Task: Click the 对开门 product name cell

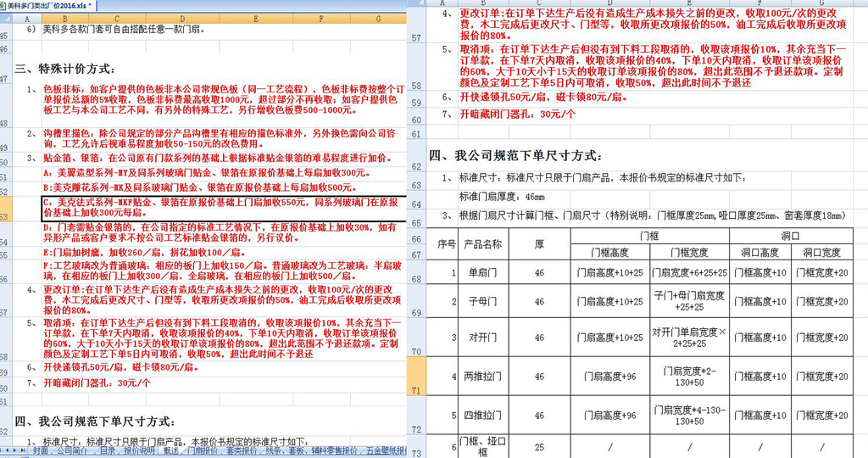Action: click(x=482, y=337)
